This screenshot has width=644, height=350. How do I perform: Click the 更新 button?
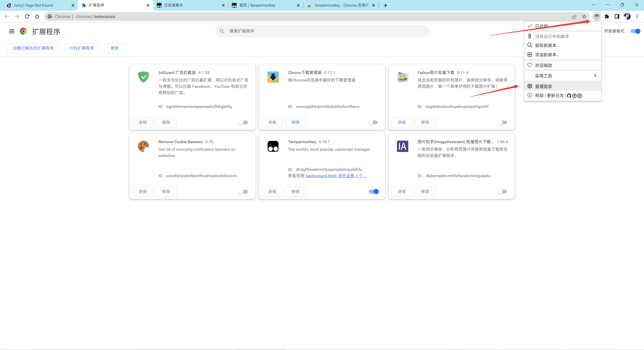114,48
